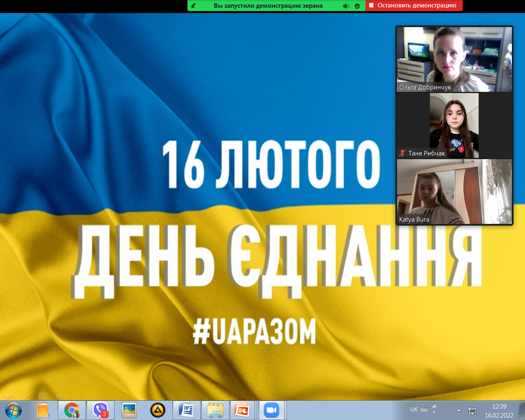Show hidden system tray icons

pos(459,410)
